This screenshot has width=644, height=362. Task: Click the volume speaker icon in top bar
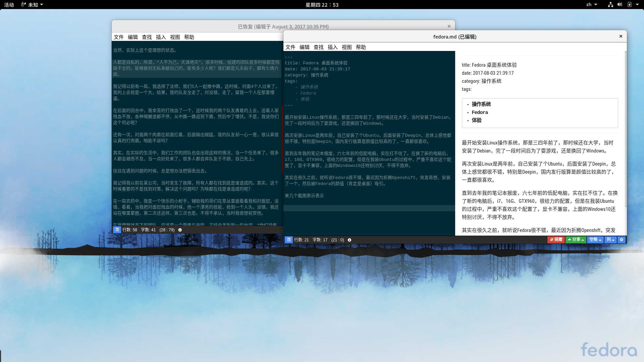(620, 5)
